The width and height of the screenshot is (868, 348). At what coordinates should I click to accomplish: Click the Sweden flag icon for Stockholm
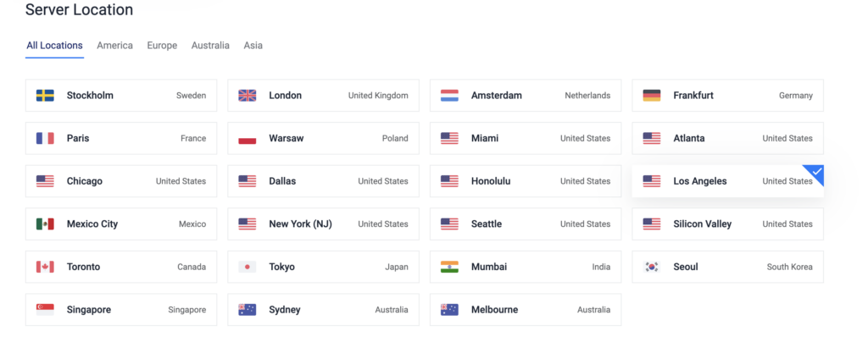45,96
